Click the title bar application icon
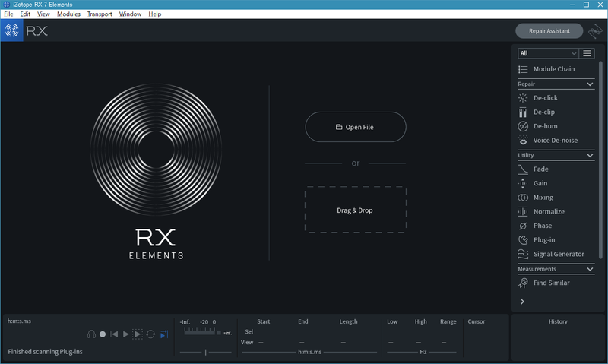 [x=6, y=5]
